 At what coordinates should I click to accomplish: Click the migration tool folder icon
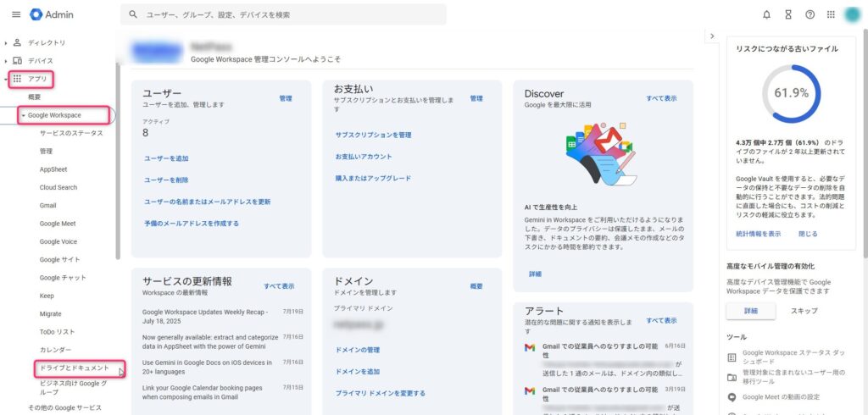[732, 378]
